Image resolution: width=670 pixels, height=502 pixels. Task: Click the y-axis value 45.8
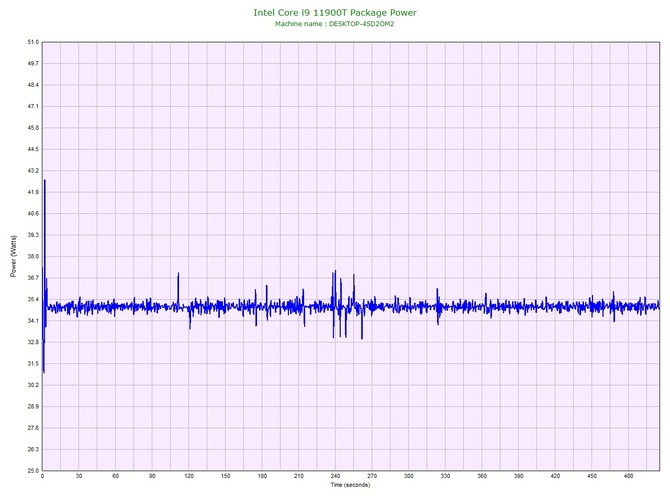point(33,128)
